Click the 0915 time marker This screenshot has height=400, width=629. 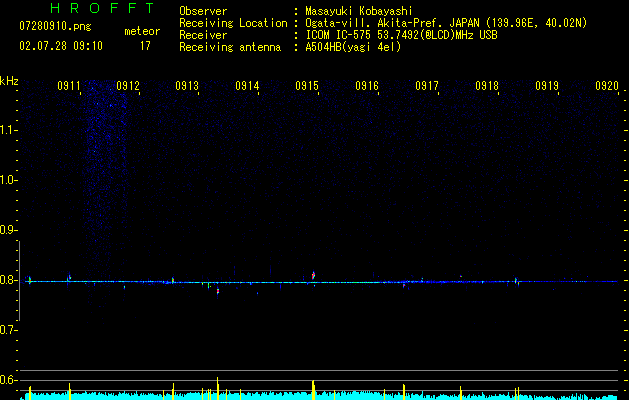(307, 85)
